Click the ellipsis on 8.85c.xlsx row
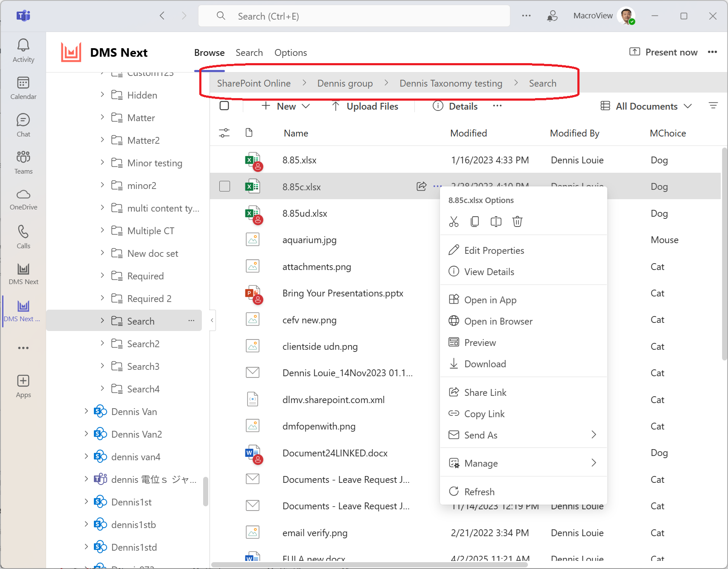This screenshot has height=569, width=728. pyautogui.click(x=437, y=186)
